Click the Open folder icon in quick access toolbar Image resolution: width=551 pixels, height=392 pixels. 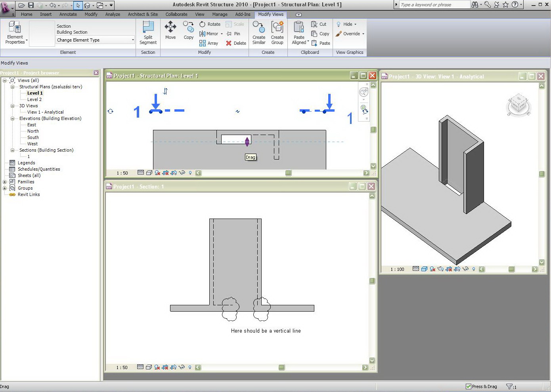click(22, 5)
